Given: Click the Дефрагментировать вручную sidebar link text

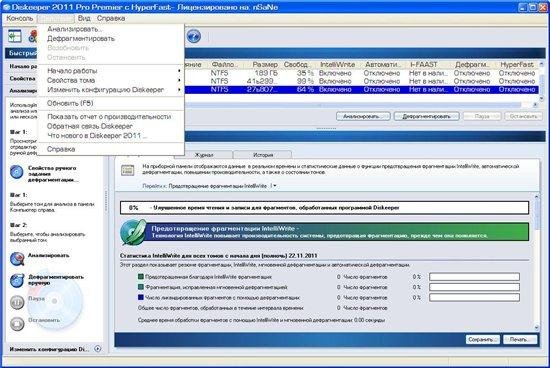Looking at the screenshot, I should click(56, 280).
